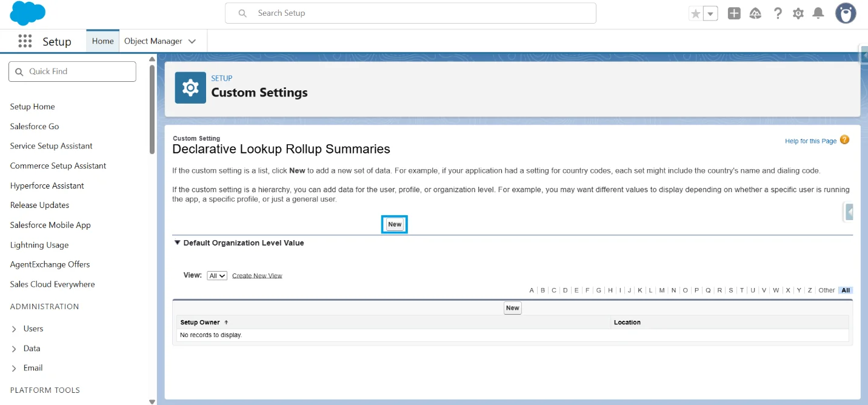Click the SETUP breadcrumb link
This screenshot has height=405, width=868.
click(x=222, y=78)
